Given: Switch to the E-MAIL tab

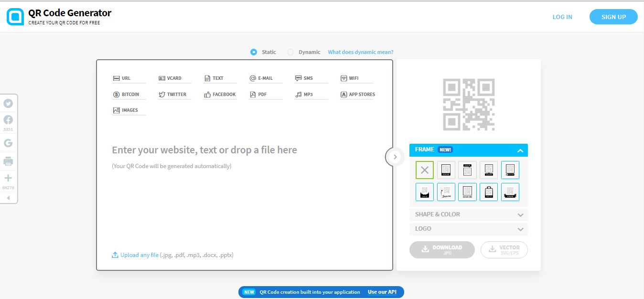Looking at the screenshot, I should 266,78.
